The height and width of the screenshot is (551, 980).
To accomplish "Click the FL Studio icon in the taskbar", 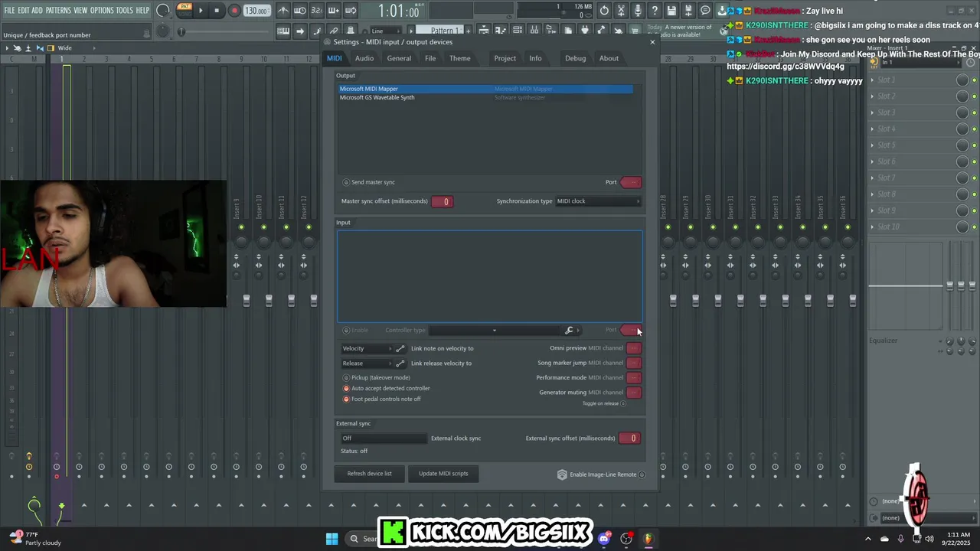I will click(x=648, y=539).
